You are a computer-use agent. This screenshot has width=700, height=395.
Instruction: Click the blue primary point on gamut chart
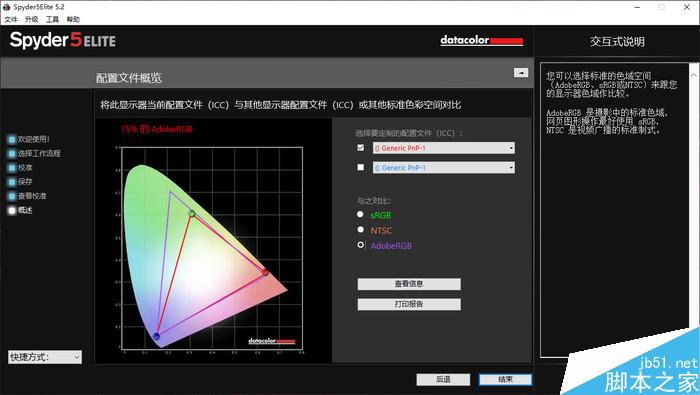coord(156,336)
